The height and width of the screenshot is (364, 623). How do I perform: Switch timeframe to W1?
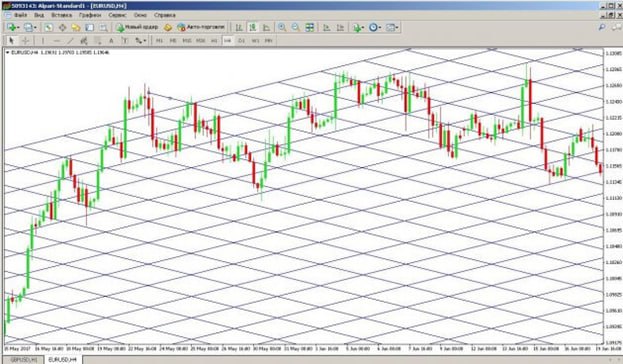255,41
